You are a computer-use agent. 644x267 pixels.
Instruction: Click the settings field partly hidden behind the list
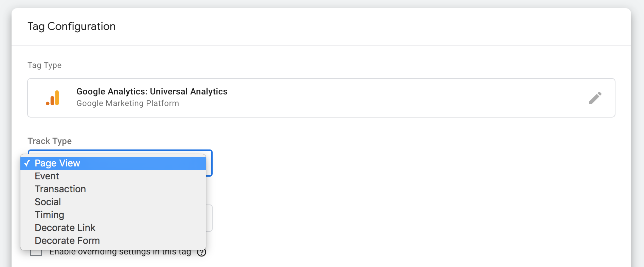pos(209,218)
